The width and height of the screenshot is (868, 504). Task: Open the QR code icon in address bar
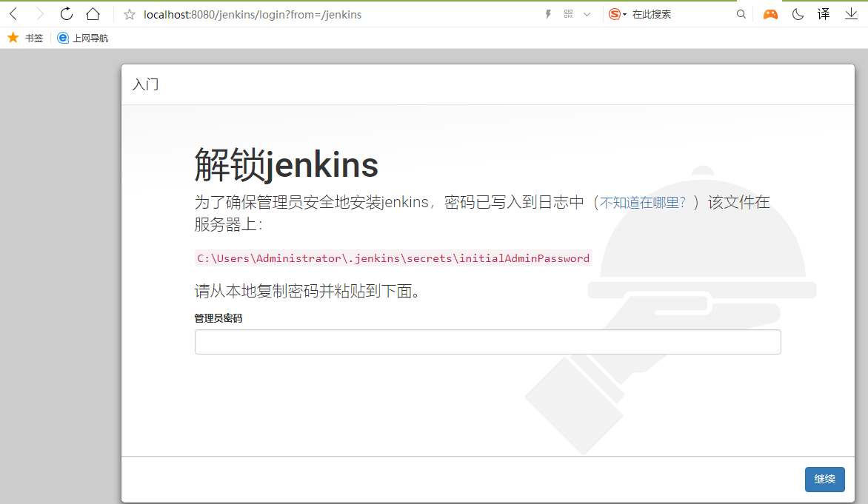[569, 14]
